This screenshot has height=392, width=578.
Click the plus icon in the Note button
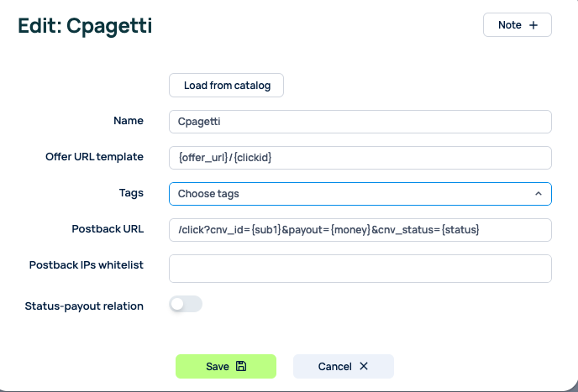533,25
